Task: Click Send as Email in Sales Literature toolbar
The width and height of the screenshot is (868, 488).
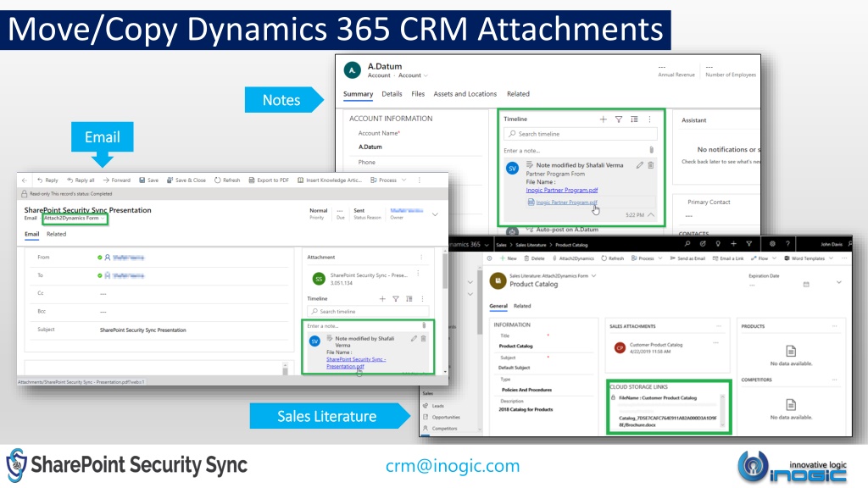Action: 687,258
